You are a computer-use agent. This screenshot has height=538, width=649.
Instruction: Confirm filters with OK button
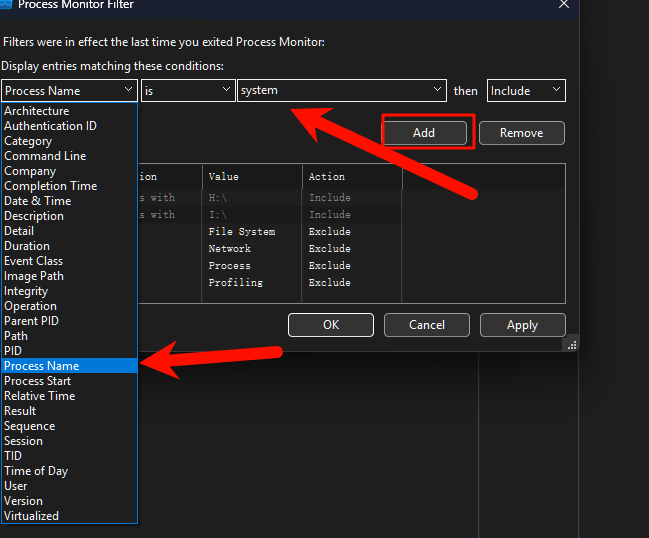(331, 325)
